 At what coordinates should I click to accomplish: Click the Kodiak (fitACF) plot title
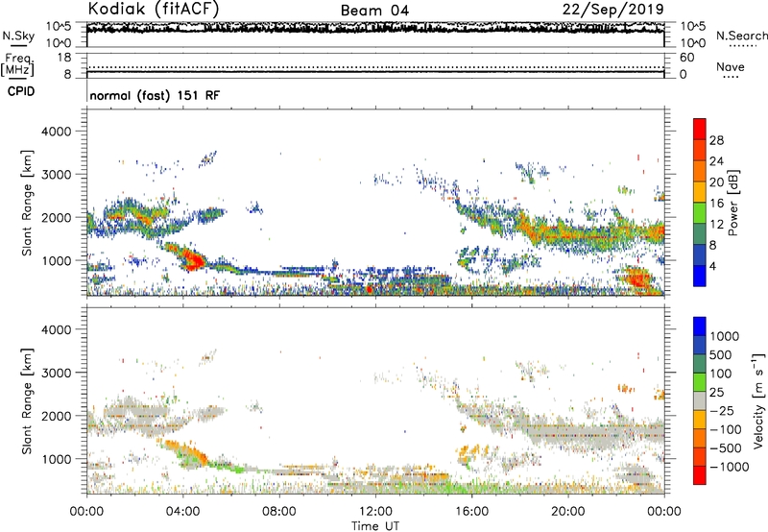coord(154,10)
